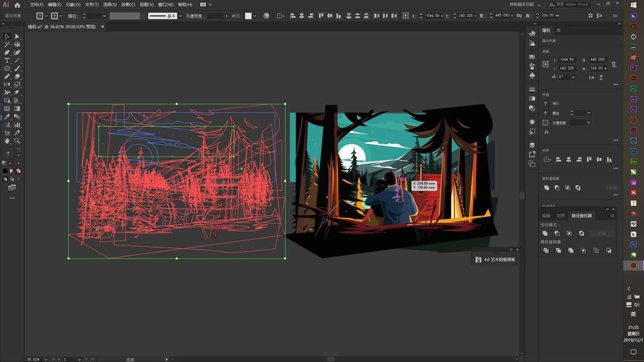Open the 文件(F) menu
644x362 pixels.
coord(37,4)
